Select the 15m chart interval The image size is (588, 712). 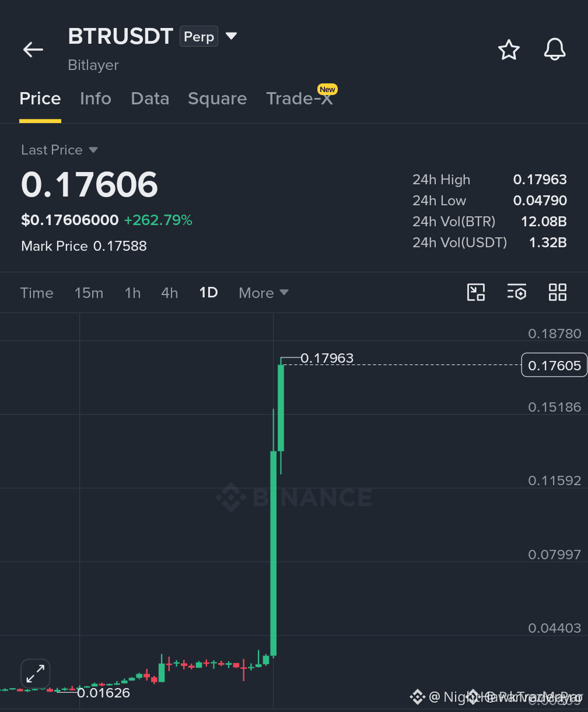coord(89,293)
